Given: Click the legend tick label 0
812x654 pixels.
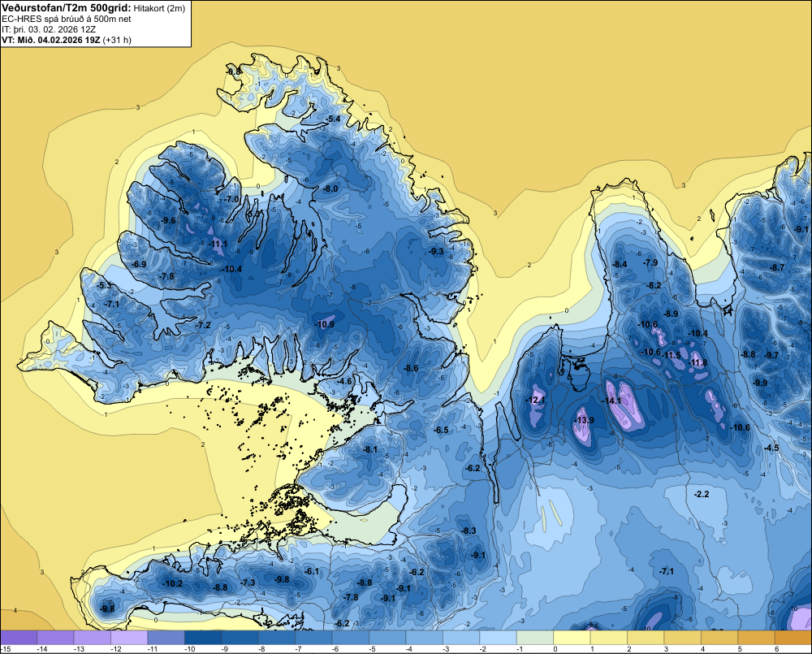Looking at the screenshot, I should (555, 649).
